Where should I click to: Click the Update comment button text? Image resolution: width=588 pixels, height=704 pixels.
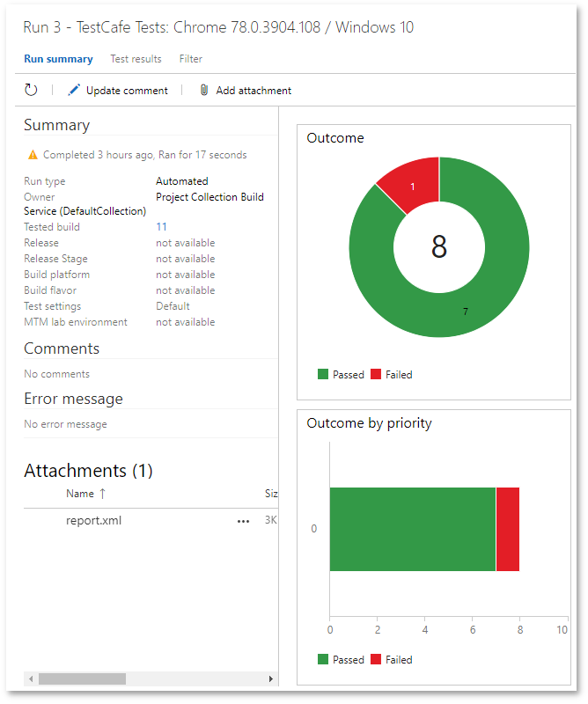point(127,90)
